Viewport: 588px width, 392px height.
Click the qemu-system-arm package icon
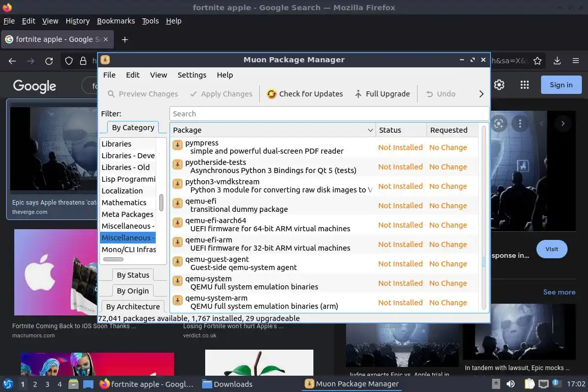178,301
